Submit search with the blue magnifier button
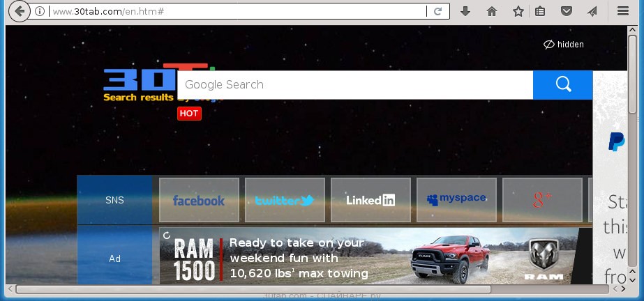 pyautogui.click(x=563, y=85)
